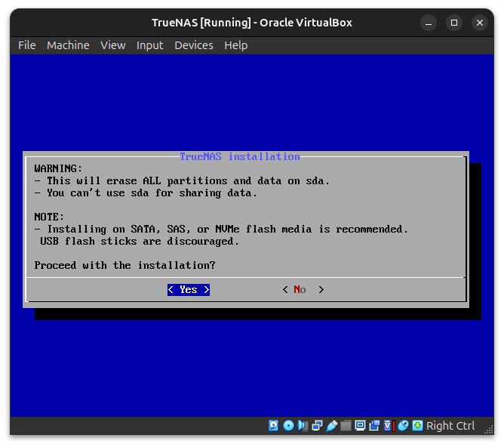Open the network adapters status icon

(317, 426)
